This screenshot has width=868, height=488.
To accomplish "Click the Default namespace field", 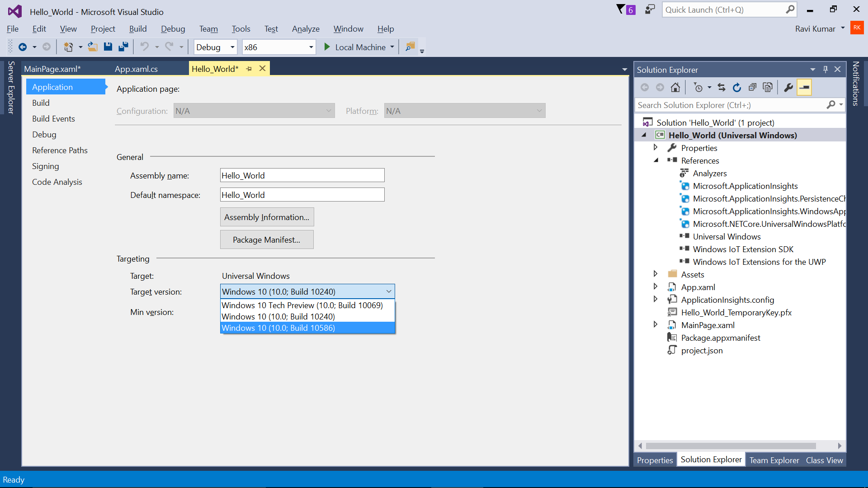I will click(x=302, y=195).
